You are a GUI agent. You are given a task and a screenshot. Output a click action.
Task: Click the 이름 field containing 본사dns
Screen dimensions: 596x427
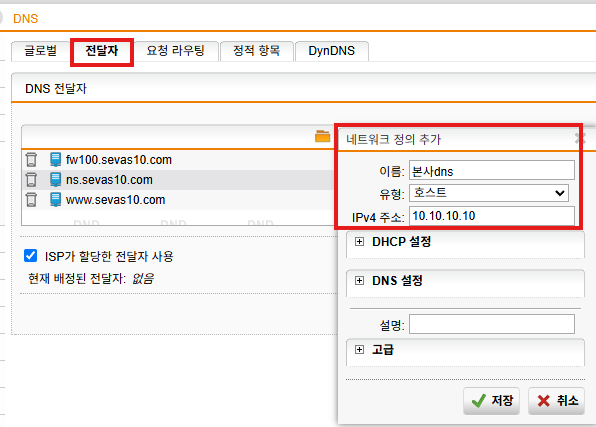coord(492,170)
